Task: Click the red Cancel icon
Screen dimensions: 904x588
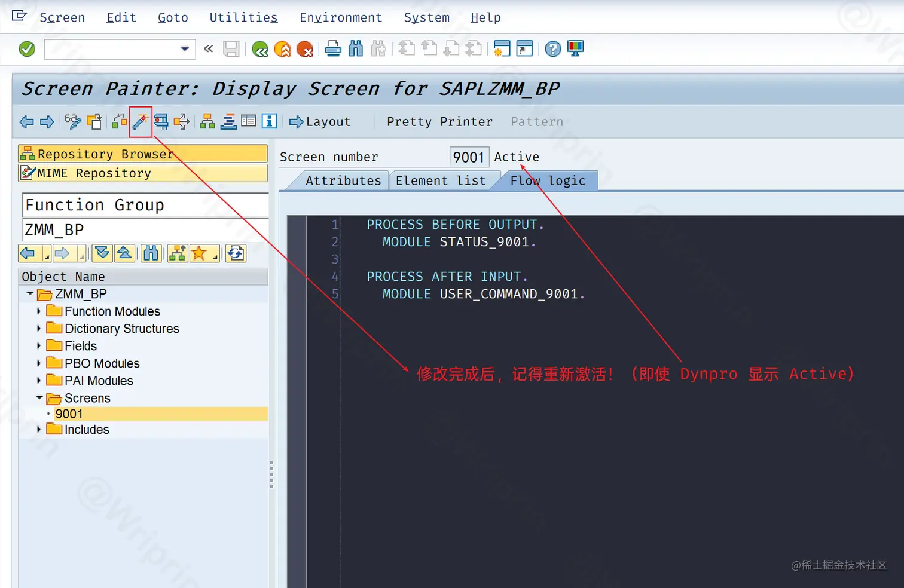Action: [305, 49]
